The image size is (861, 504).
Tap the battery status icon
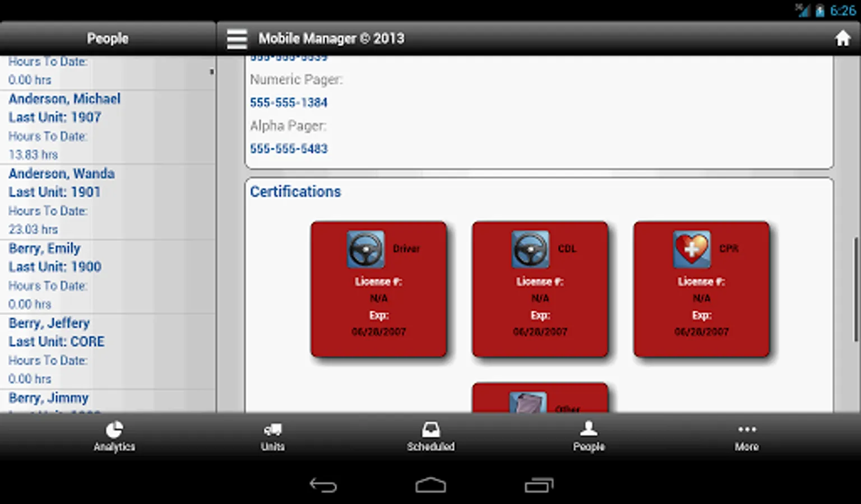pos(820,11)
